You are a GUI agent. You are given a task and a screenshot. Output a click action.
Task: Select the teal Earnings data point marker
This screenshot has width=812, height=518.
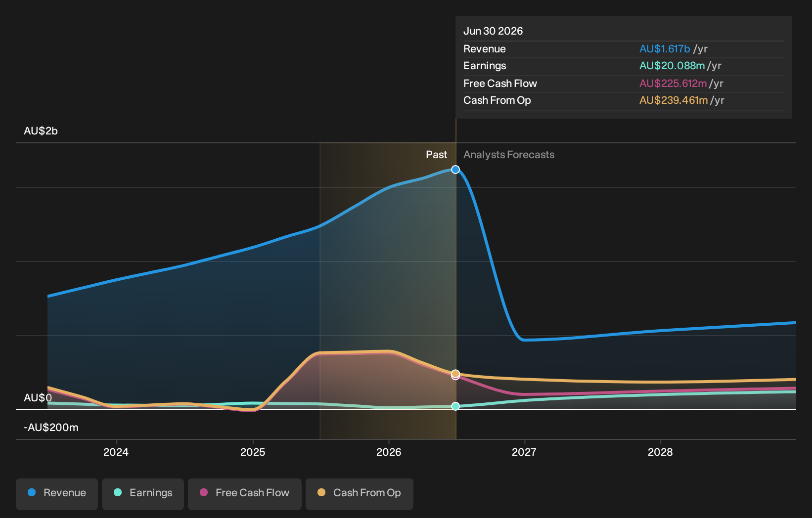pos(455,406)
